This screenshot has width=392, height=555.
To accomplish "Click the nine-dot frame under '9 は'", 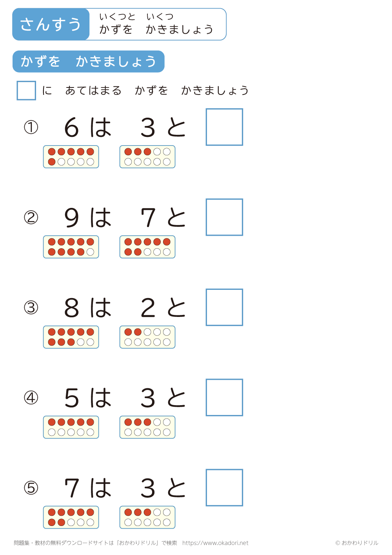I will [x=71, y=247].
